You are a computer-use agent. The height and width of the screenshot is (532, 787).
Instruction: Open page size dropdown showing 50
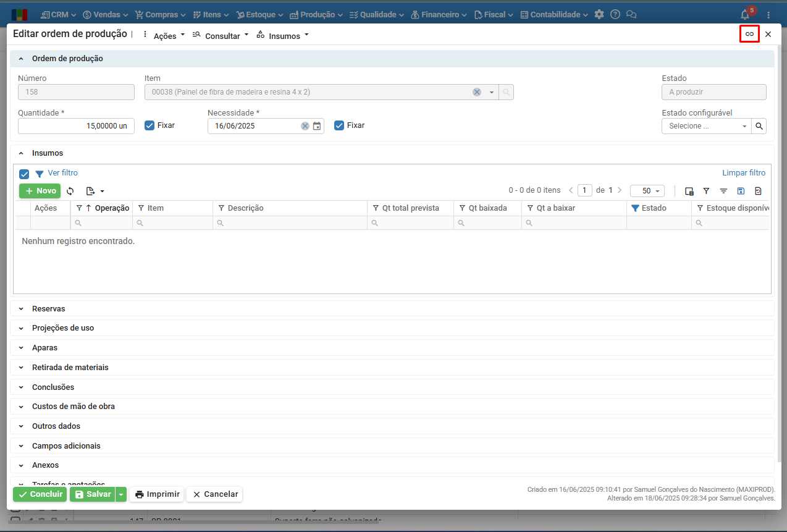[647, 191]
